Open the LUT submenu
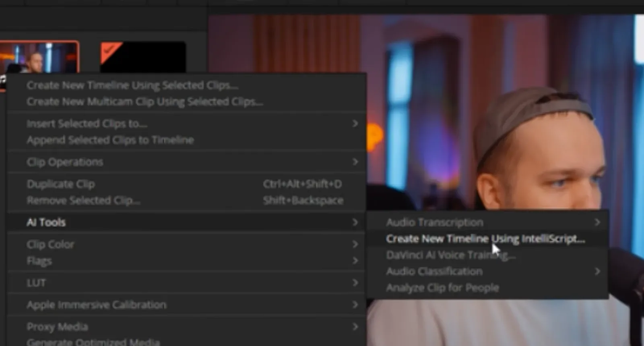Viewport: 644px width, 346px height. [187, 283]
